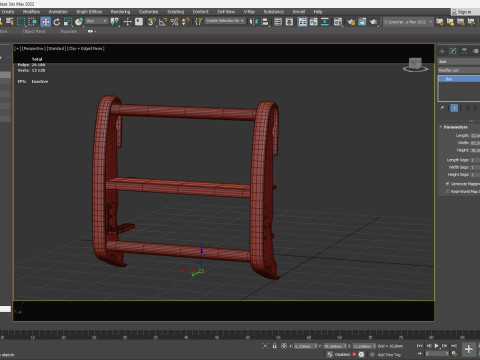This screenshot has width=480, height=360.
Task: Open the Material Editor
Action: pos(338,22)
